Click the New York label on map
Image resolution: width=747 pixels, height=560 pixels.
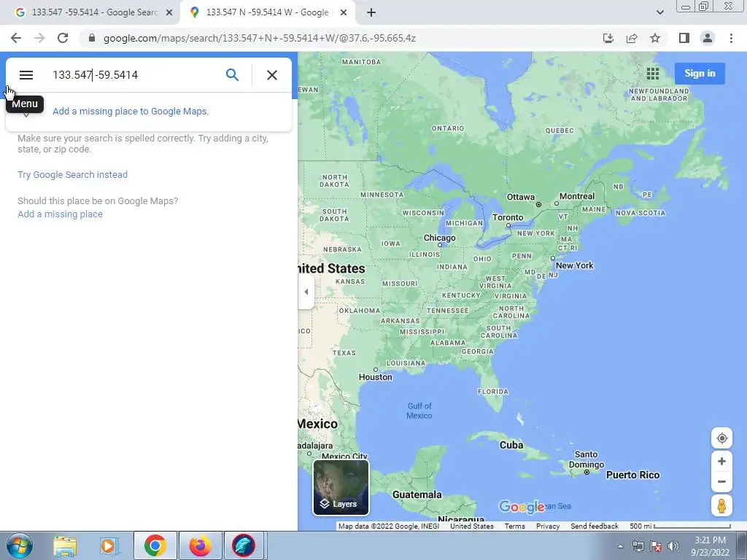pos(575,265)
